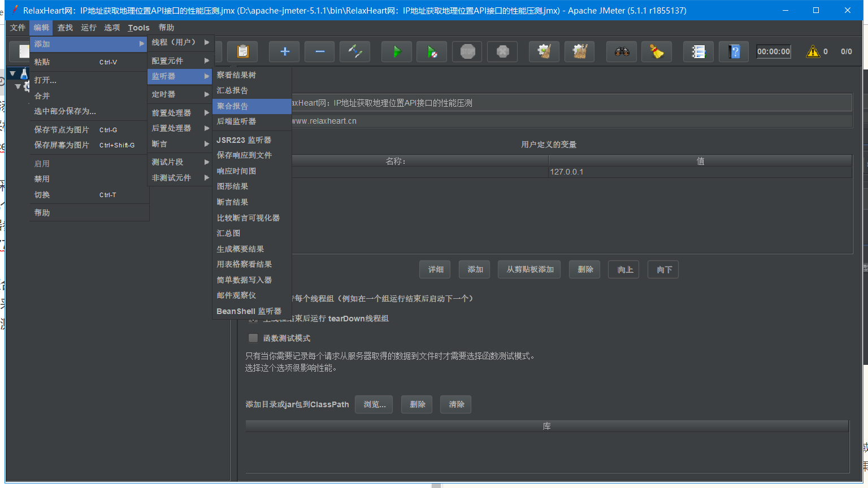Click 从剪贴板添加 button
This screenshot has height=488, width=868.
(530, 269)
